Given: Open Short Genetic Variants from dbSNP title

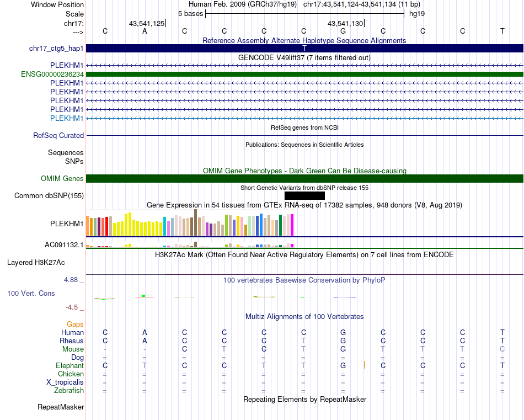Looking at the screenshot, I should click(304, 188).
